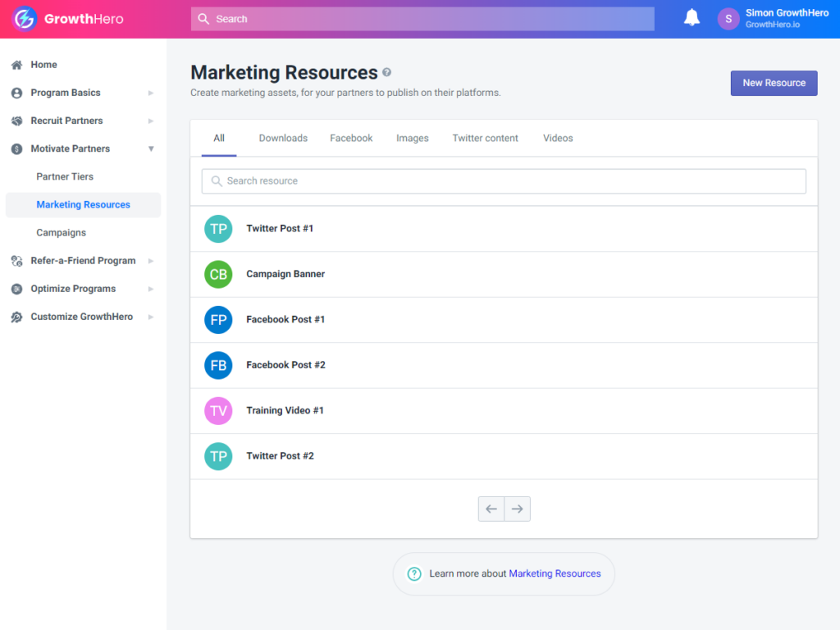Open the Home page from the sidebar

tap(16, 64)
